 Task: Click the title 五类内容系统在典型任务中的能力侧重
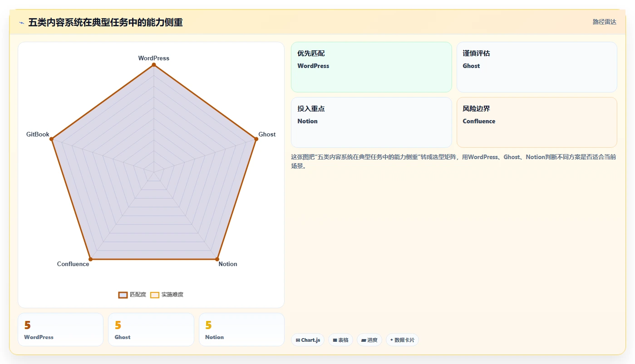pos(105,23)
